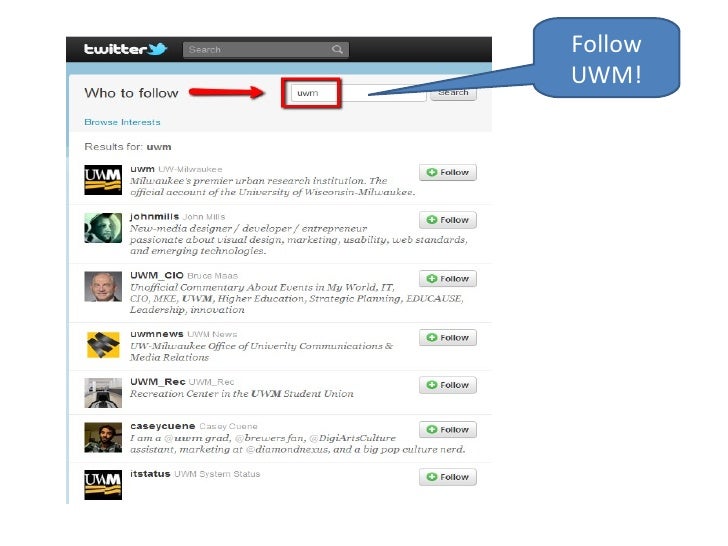Focus the Who to follow search field
Image resolution: width=728 pixels, height=546 pixels.
pos(358,93)
